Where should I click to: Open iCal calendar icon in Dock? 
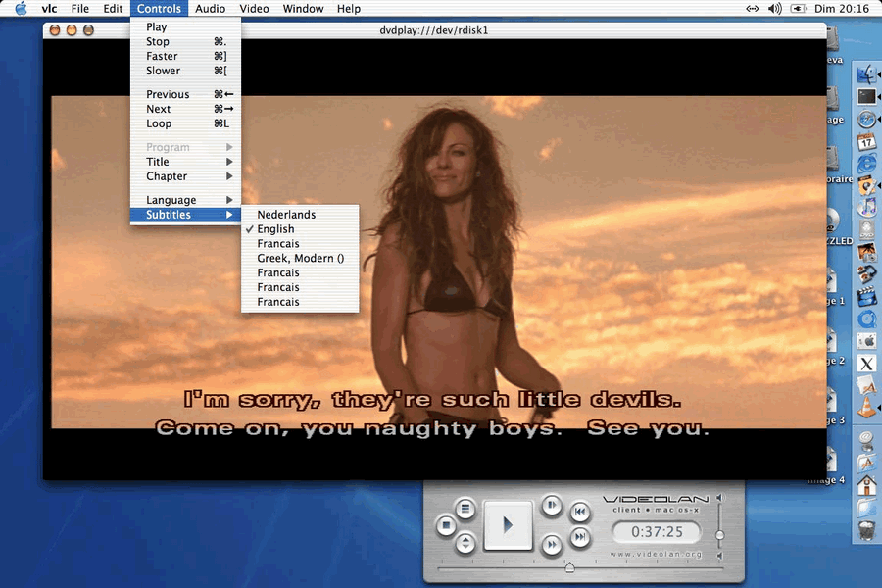point(867,141)
